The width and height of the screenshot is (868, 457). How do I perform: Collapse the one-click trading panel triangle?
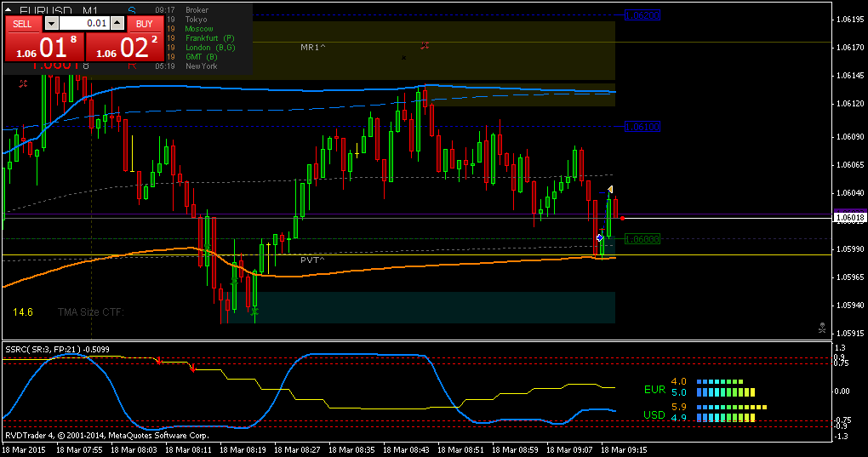tap(9, 10)
